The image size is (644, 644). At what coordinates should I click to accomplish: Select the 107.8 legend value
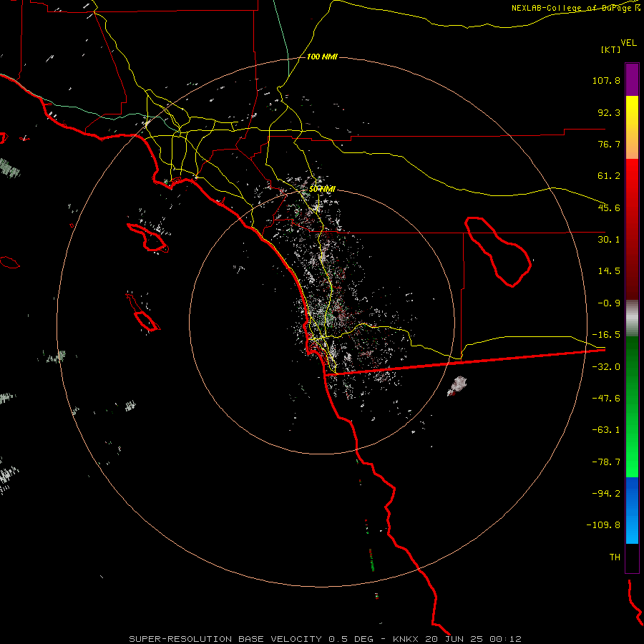[606, 80]
